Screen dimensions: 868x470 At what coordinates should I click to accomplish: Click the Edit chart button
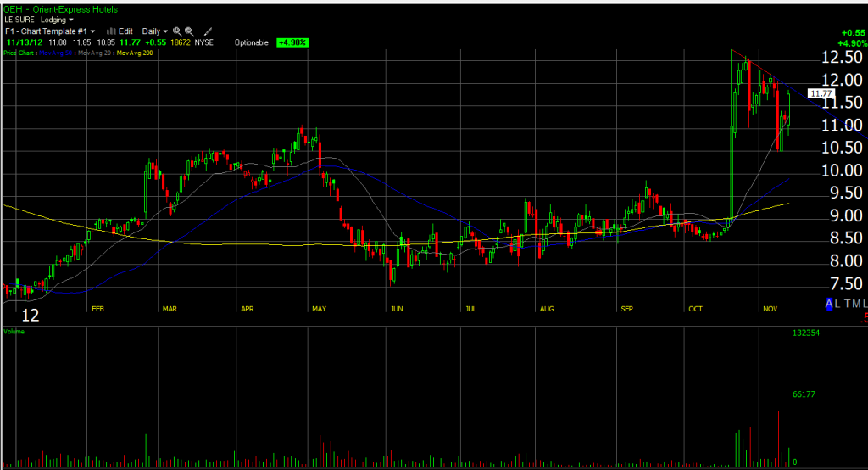tap(125, 31)
